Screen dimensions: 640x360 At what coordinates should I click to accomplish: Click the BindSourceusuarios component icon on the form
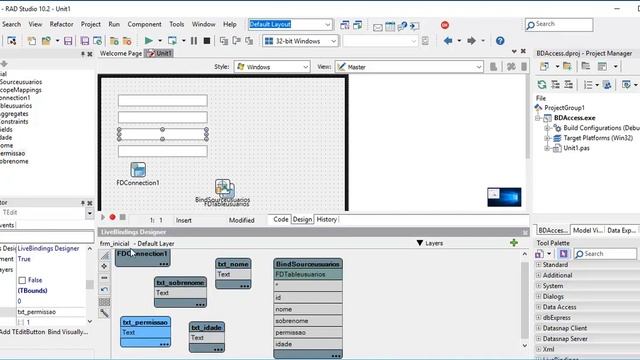(x=223, y=187)
